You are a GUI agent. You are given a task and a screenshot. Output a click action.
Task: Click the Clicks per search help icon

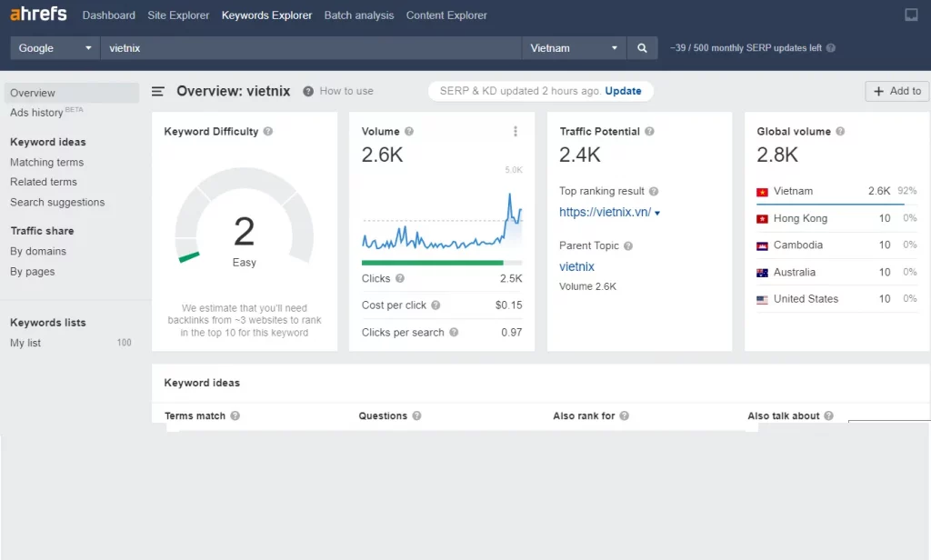454,333
